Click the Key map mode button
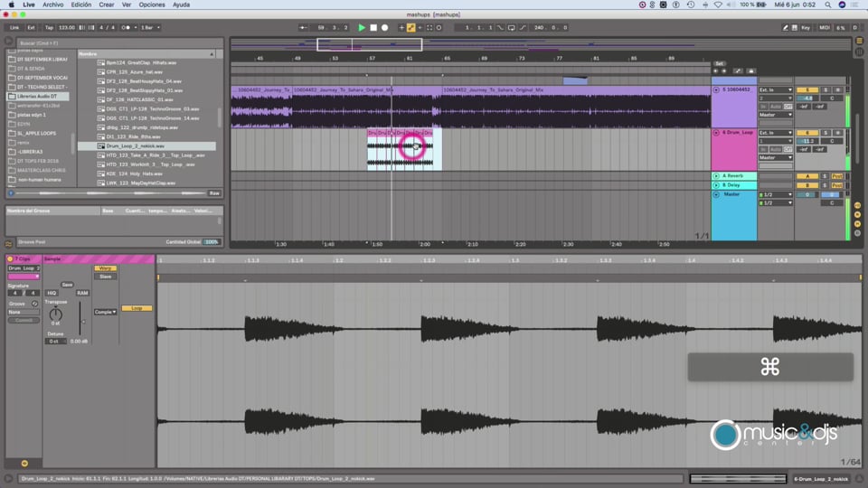 (806, 28)
